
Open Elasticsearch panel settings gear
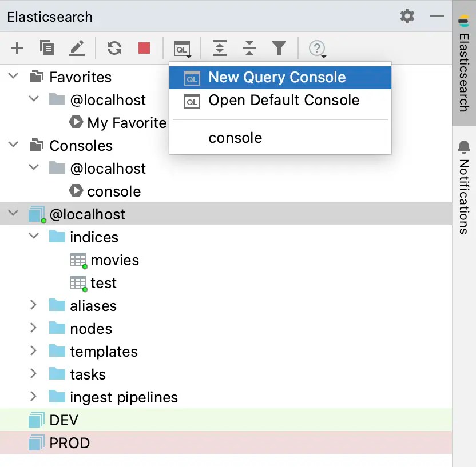407,16
